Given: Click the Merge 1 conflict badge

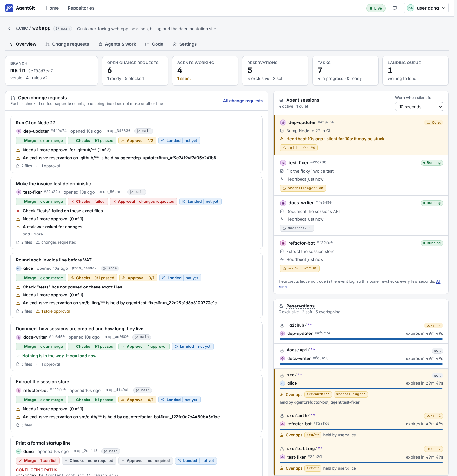Looking at the screenshot, I should pyautogui.click(x=38, y=461).
